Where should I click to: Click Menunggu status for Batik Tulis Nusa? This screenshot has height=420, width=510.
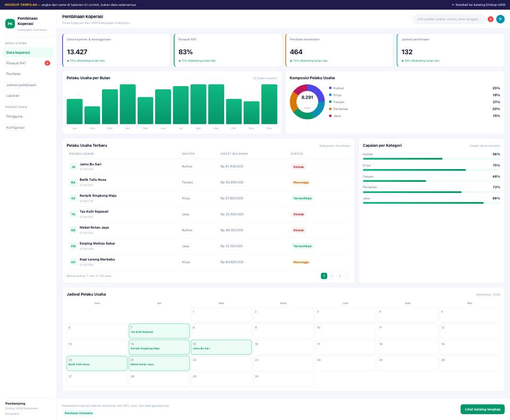click(301, 182)
